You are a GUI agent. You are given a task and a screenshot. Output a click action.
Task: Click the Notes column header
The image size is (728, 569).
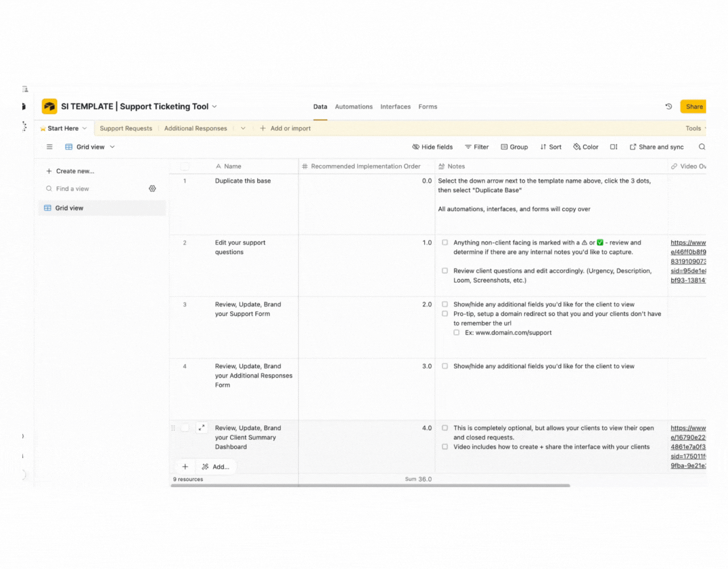[x=552, y=166]
